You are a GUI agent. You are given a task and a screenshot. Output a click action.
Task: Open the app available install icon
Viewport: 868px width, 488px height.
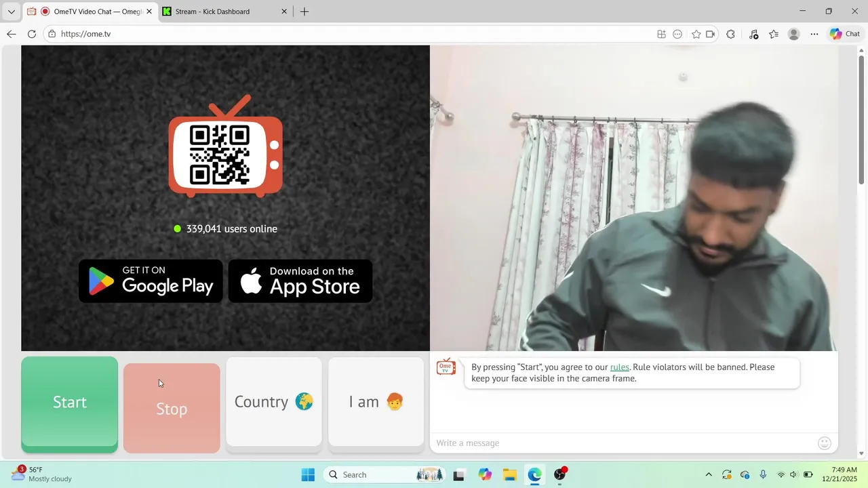[x=661, y=34]
